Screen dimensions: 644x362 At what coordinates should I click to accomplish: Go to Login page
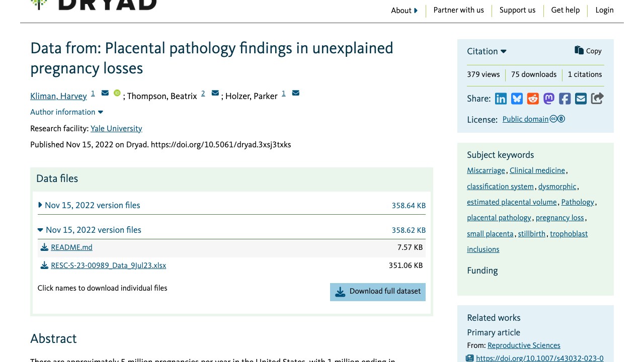[604, 10]
